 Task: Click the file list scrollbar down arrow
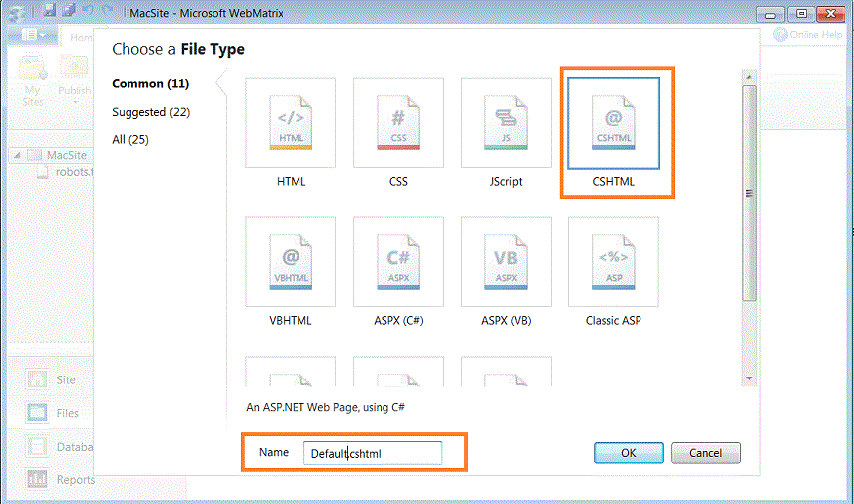tap(749, 378)
